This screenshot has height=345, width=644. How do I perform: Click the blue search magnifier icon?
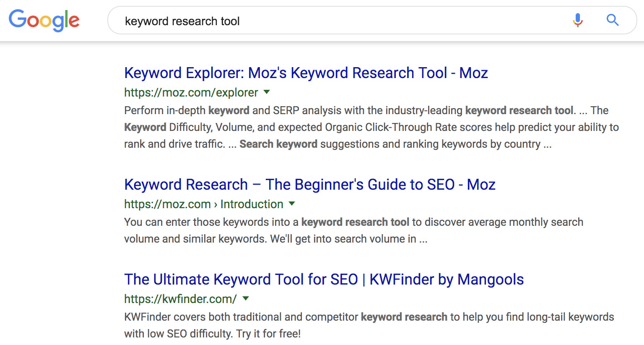613,20
